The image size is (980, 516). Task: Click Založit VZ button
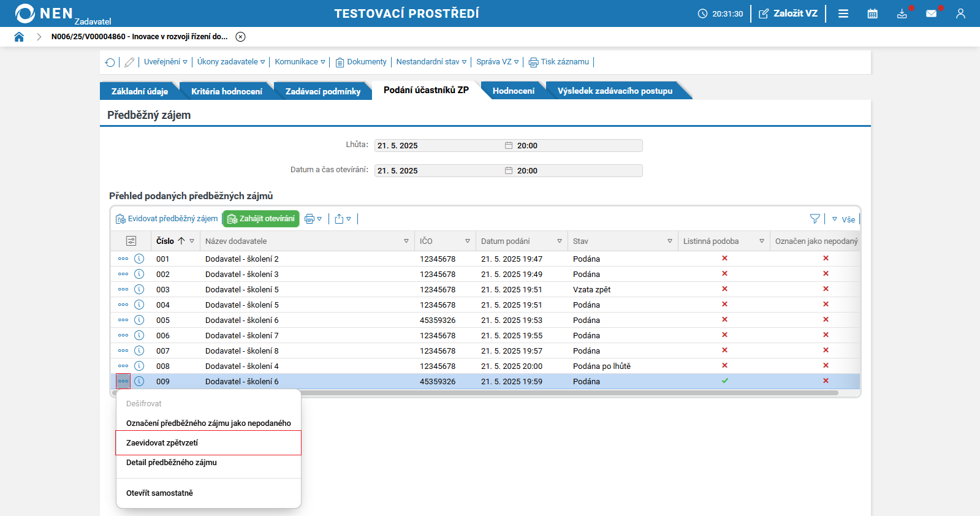click(788, 13)
